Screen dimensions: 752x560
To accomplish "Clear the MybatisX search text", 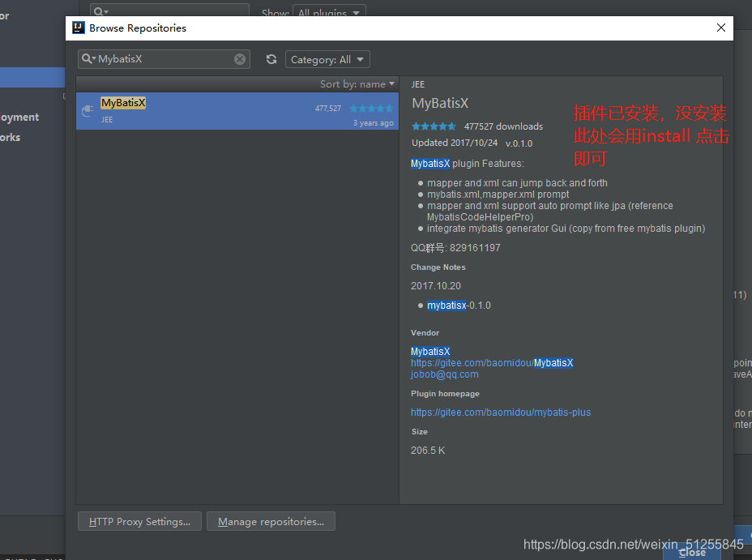I will [240, 59].
